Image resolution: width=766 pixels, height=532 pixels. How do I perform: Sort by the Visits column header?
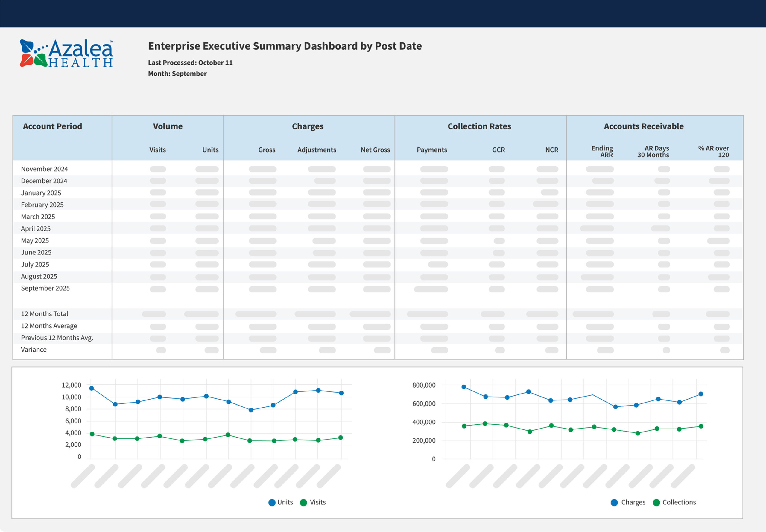(x=157, y=150)
